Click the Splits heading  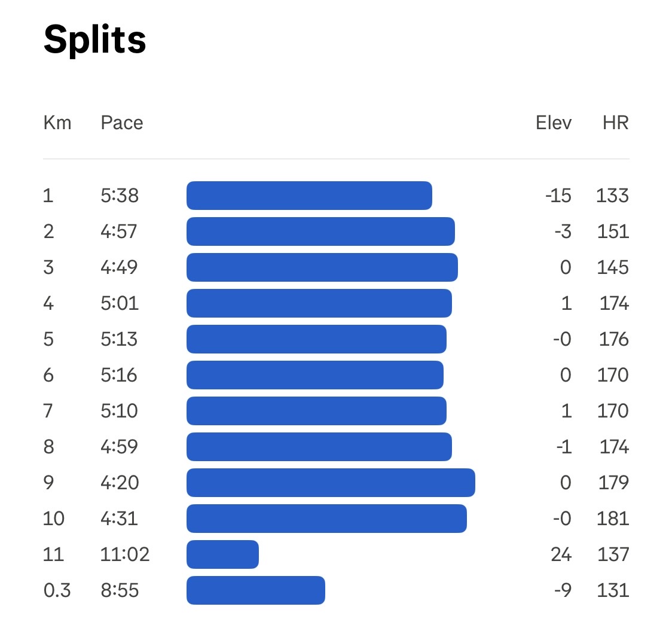tap(95, 40)
